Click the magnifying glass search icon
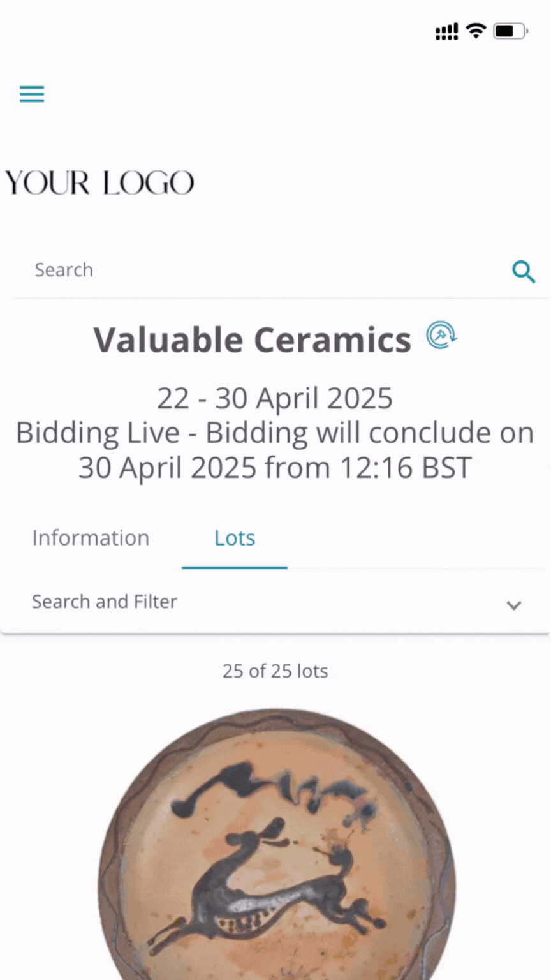 pos(523,271)
